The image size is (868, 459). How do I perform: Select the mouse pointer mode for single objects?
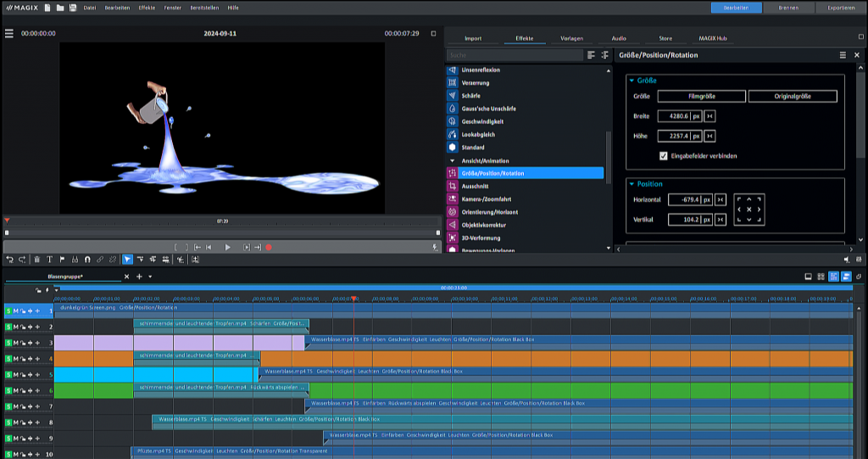[x=127, y=259]
